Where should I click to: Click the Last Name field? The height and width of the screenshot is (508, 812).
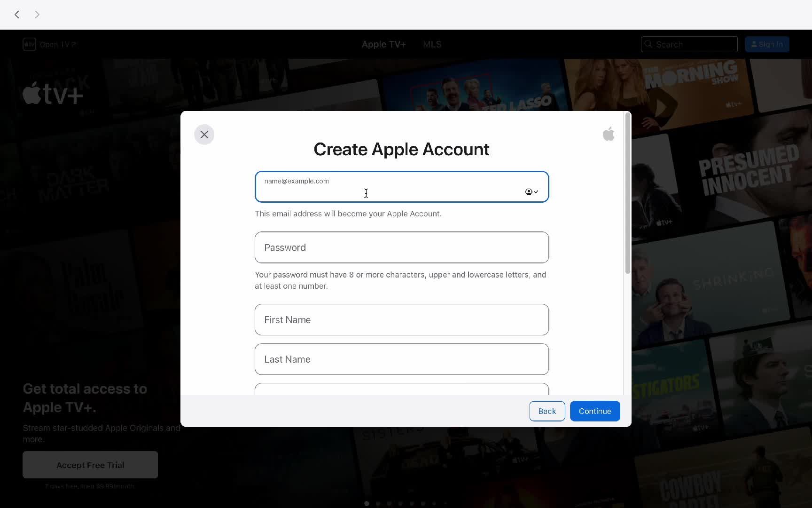(401, 359)
